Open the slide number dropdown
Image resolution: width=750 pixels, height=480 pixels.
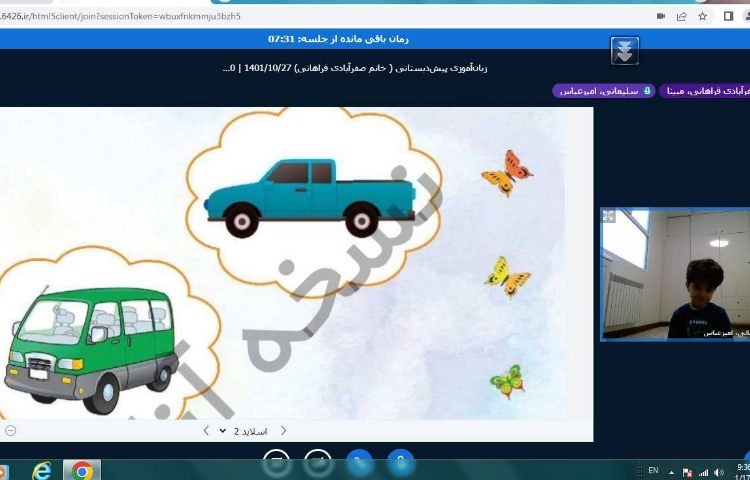click(243, 431)
